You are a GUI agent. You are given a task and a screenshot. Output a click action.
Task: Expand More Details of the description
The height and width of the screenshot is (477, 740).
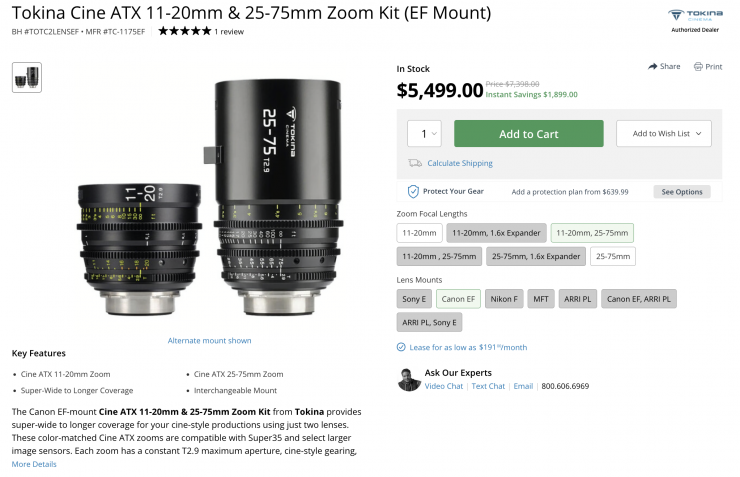(x=34, y=464)
